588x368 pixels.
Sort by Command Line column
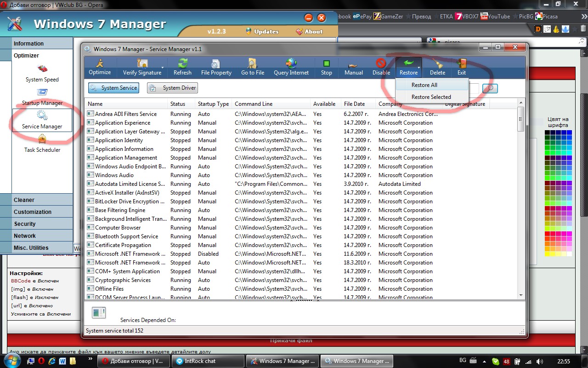pos(271,104)
